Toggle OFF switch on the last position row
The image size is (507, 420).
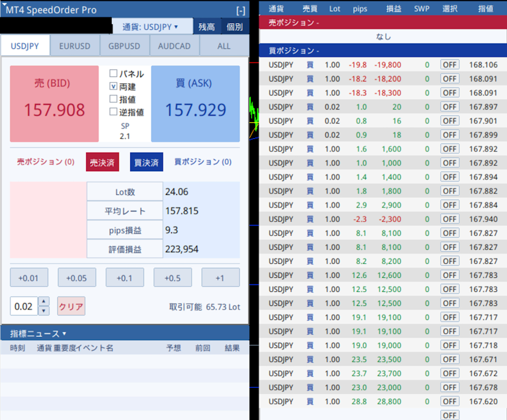click(x=449, y=415)
